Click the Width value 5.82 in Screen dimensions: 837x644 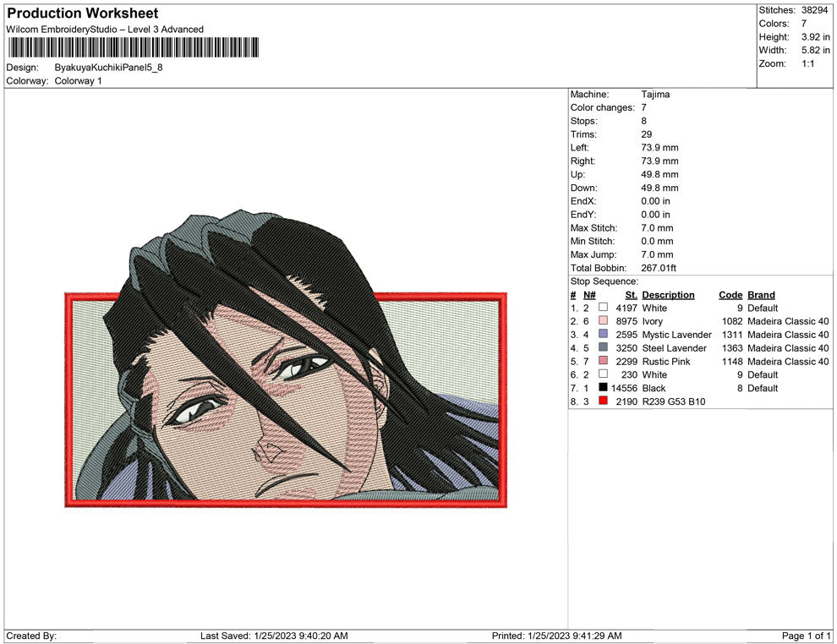coord(815,50)
